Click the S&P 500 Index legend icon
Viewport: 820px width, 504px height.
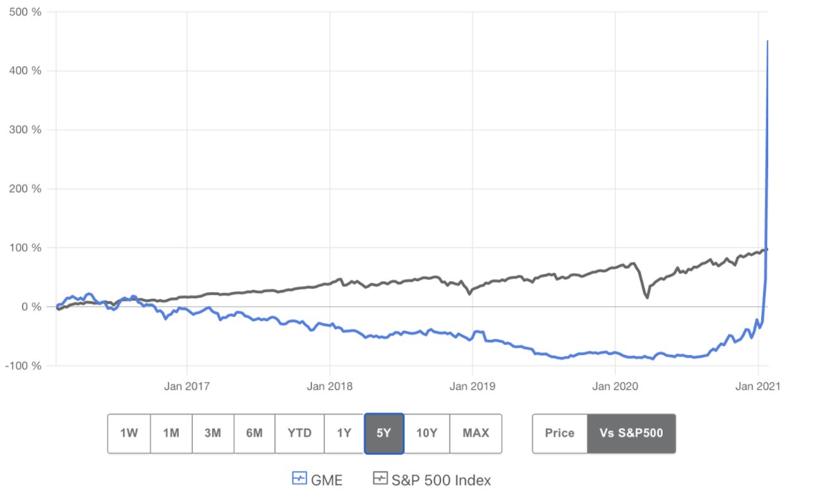[380, 479]
